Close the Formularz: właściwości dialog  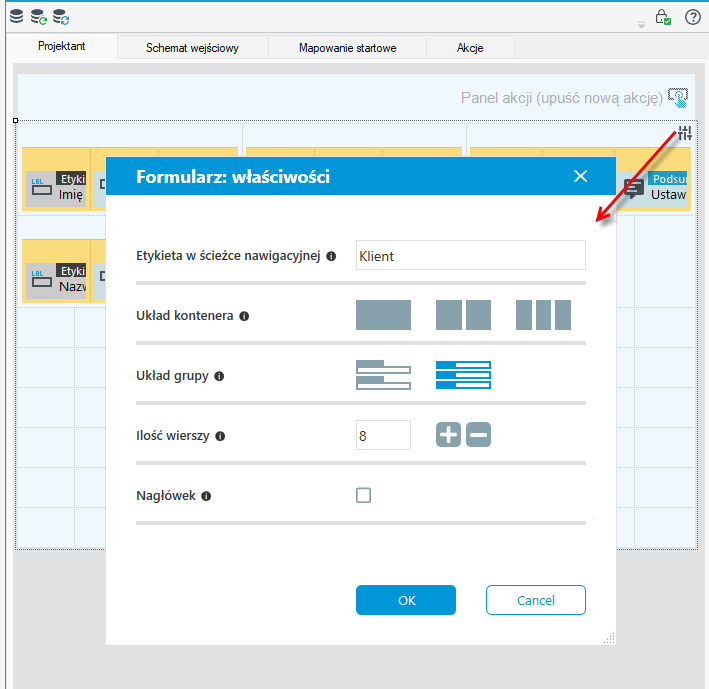(x=581, y=176)
